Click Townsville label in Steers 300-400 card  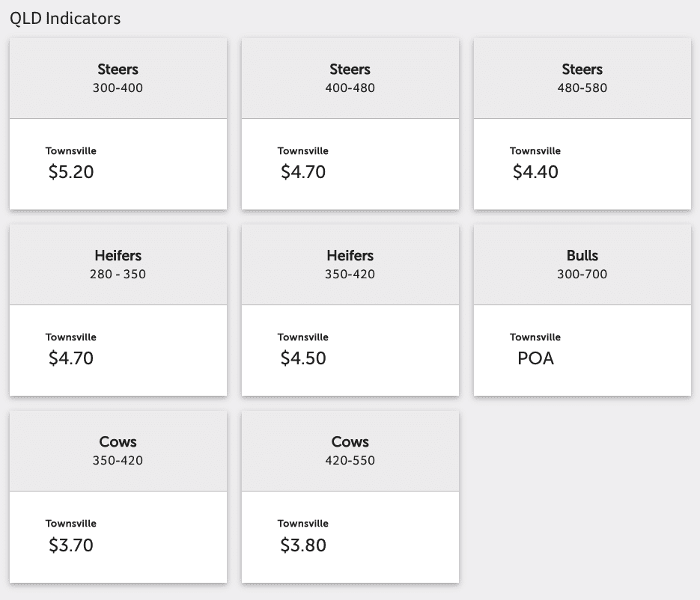point(71,151)
